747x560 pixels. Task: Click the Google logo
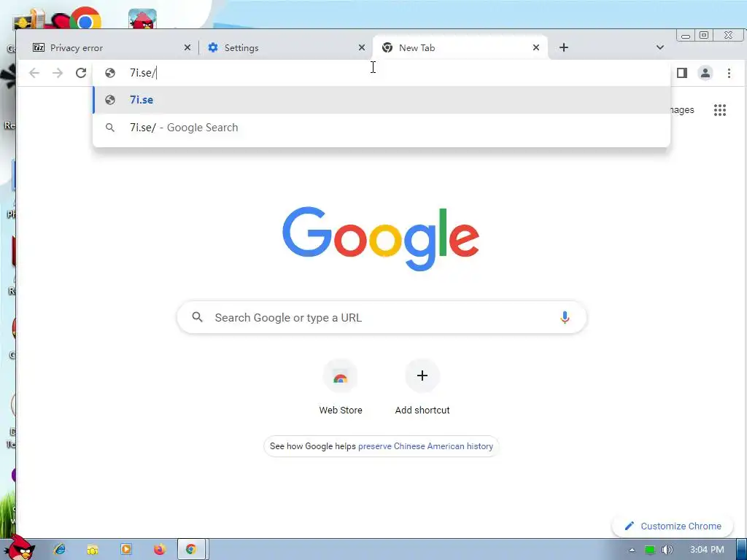[381, 238]
